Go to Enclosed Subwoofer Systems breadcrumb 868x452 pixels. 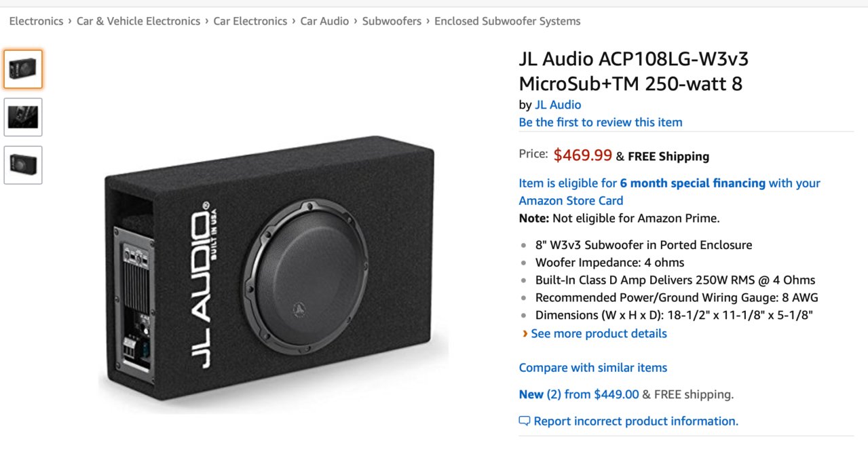tap(508, 21)
